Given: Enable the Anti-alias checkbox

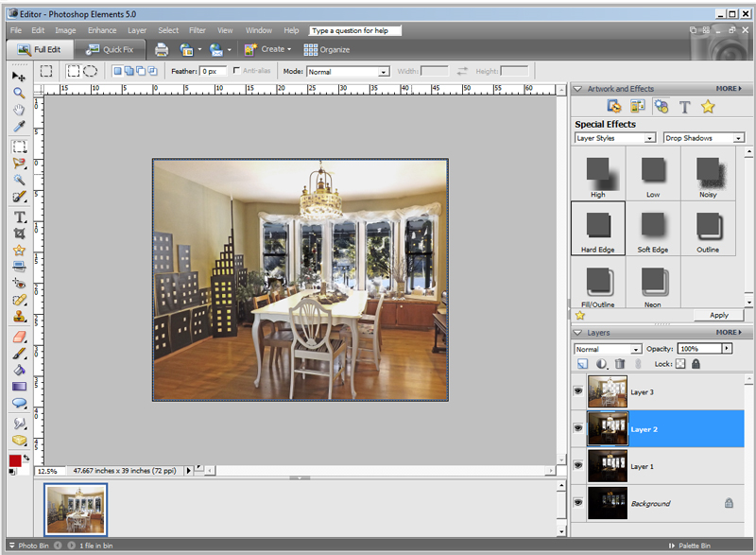Looking at the screenshot, I should point(236,70).
